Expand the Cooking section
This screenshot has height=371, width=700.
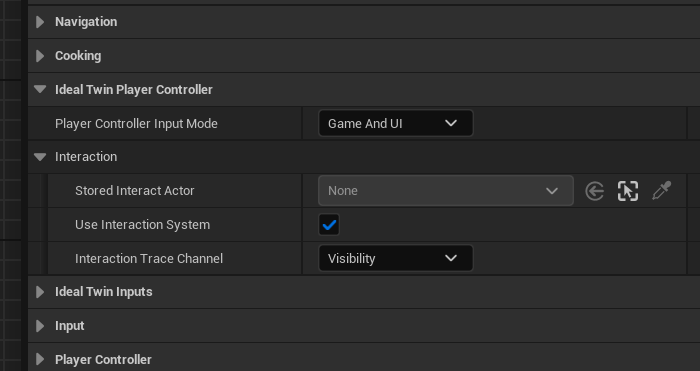tap(40, 56)
